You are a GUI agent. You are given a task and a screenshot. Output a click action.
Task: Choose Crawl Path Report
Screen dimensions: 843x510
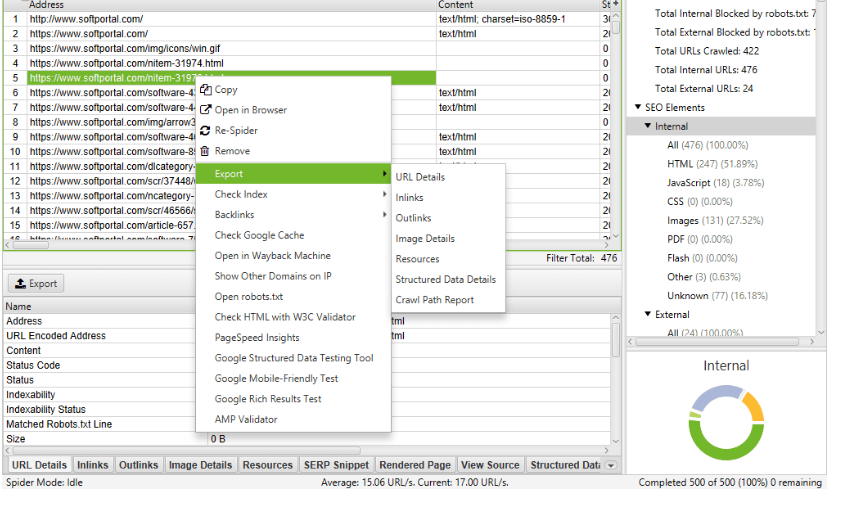[434, 299]
